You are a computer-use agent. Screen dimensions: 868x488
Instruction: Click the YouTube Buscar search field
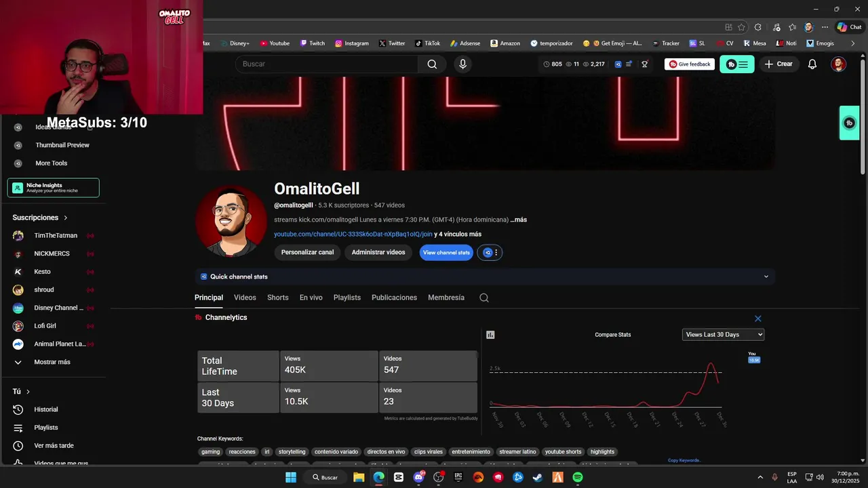pyautogui.click(x=327, y=64)
